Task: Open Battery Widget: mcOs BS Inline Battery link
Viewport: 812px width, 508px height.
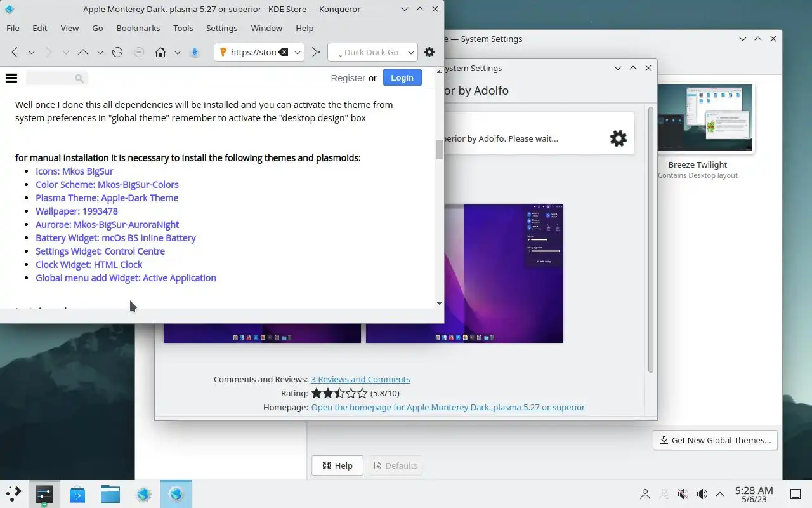Action: tap(115, 237)
